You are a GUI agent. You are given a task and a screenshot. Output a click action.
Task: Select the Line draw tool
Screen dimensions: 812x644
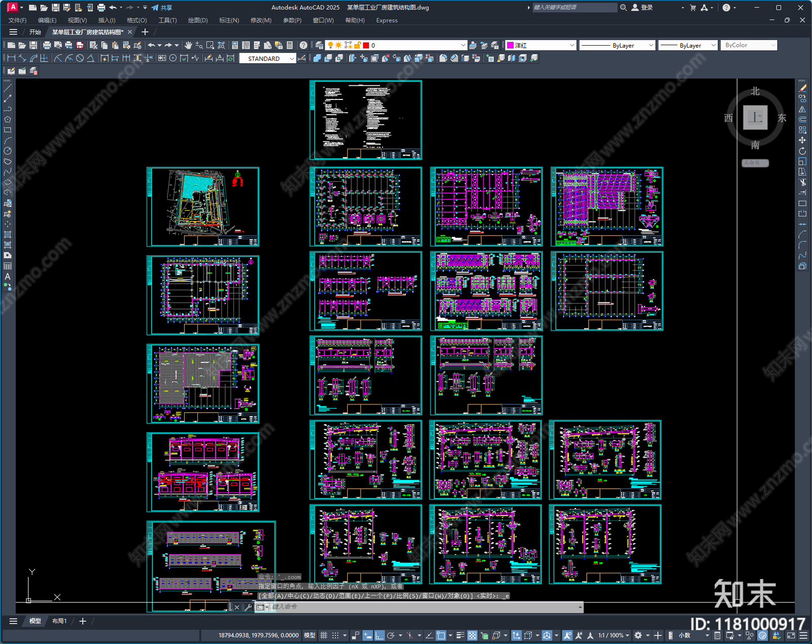[x=8, y=88]
